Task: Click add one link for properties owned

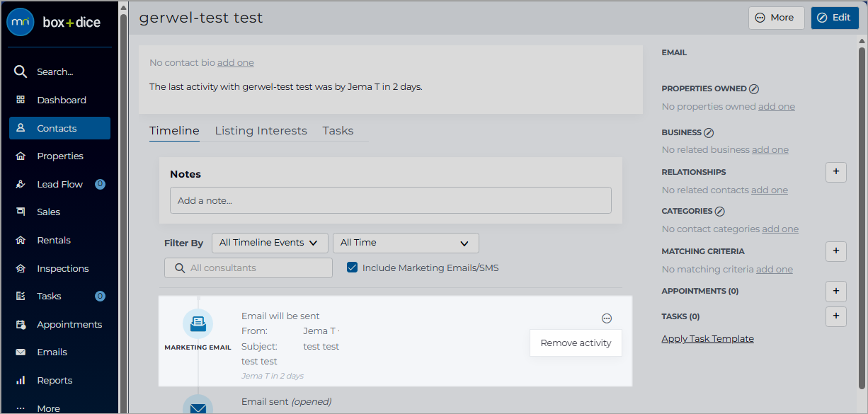Action: [777, 107]
